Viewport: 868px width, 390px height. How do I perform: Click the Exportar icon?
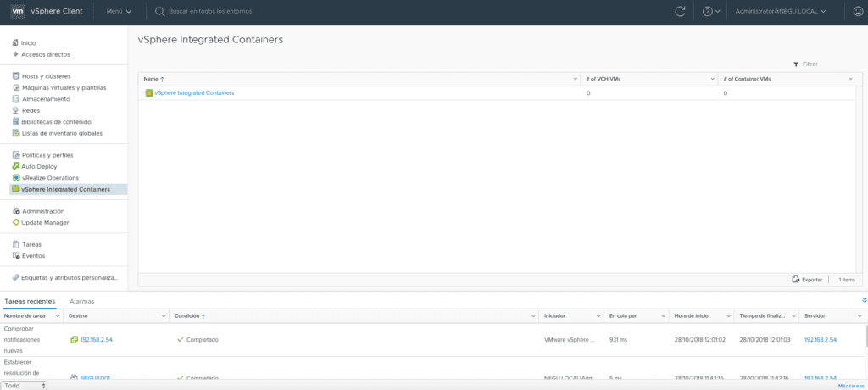click(795, 279)
